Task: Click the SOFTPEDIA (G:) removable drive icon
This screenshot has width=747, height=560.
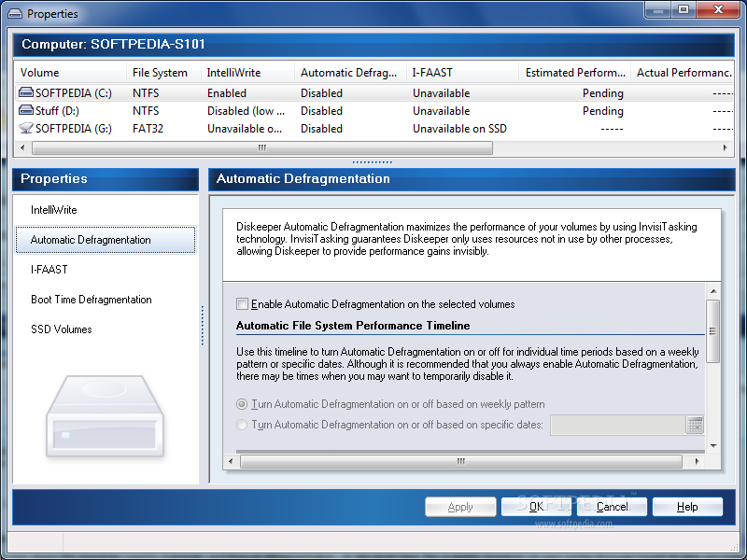Action: 26,128
